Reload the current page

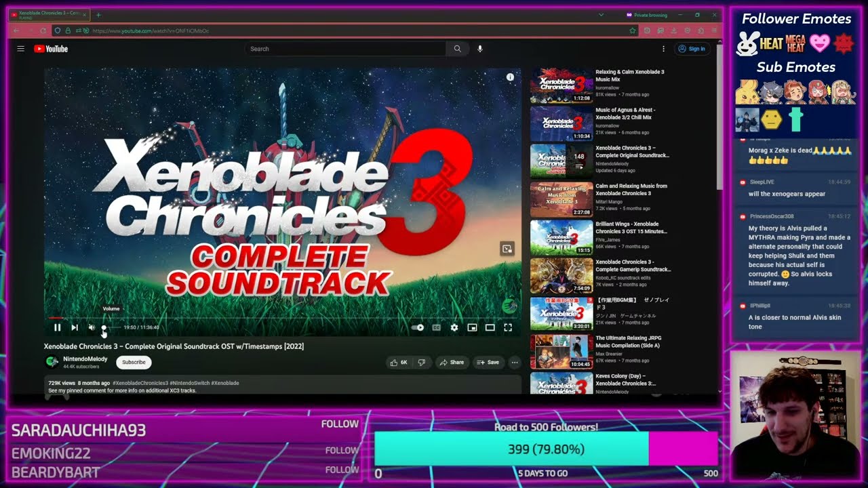pyautogui.click(x=43, y=30)
